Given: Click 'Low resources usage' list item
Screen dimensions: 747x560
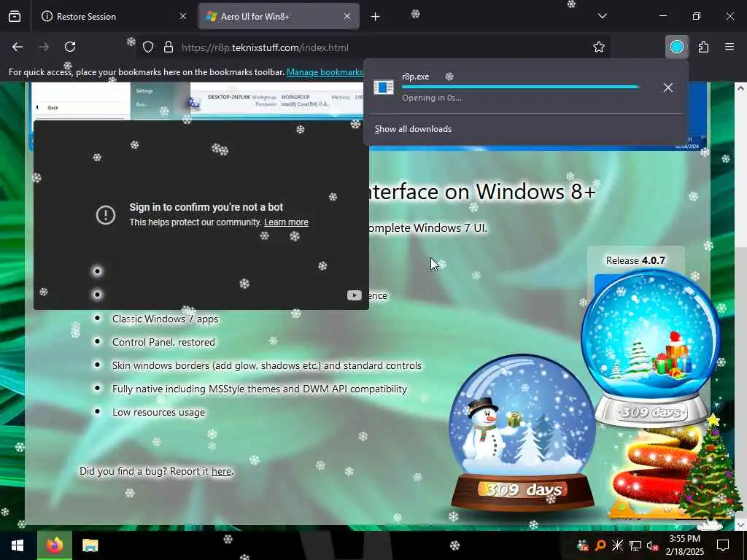Looking at the screenshot, I should coord(158,412).
